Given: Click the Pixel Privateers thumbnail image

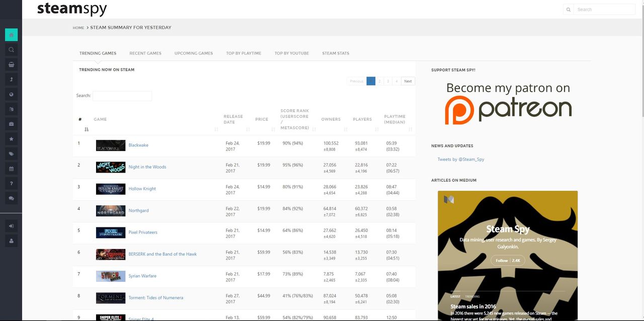Looking at the screenshot, I should click(x=111, y=232).
